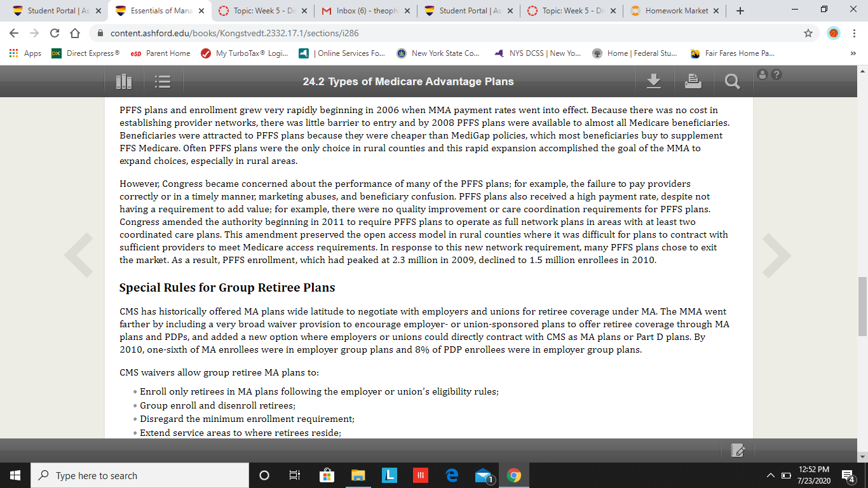Switch to the Homework Market tab
The width and height of the screenshot is (868, 488).
[674, 11]
